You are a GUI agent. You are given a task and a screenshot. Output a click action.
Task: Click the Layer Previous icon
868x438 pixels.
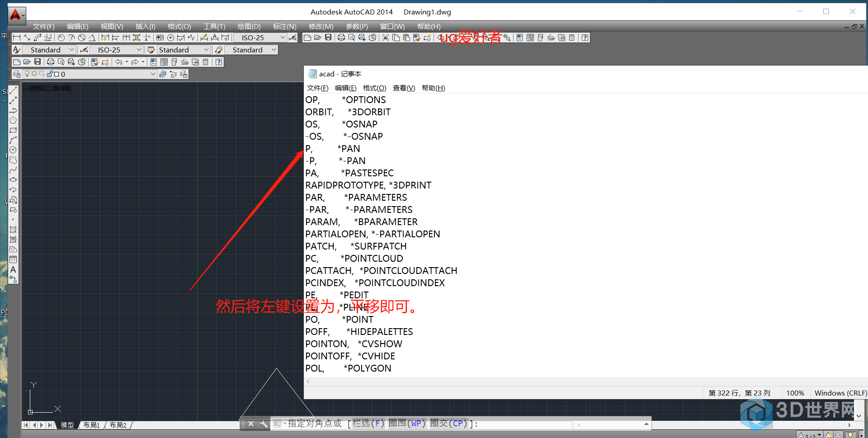pos(173,74)
